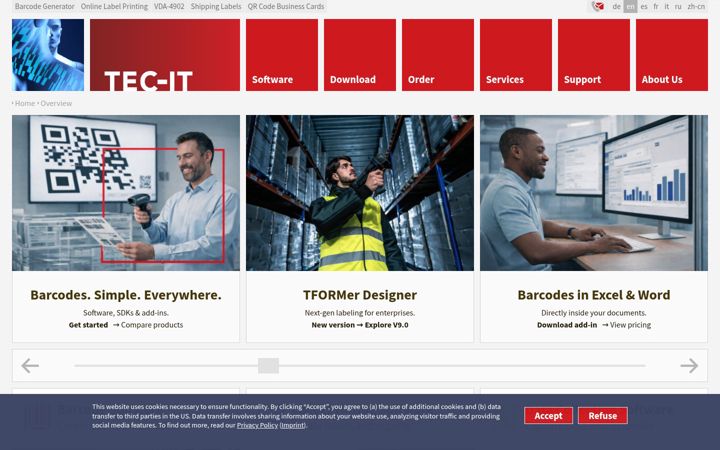The image size is (720, 450).
Task: Click the warehouse worker scanning photo
Action: [x=360, y=193]
